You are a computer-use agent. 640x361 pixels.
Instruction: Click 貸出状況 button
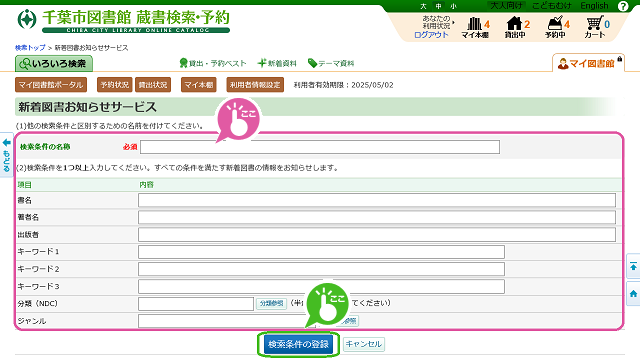pyautogui.click(x=153, y=85)
